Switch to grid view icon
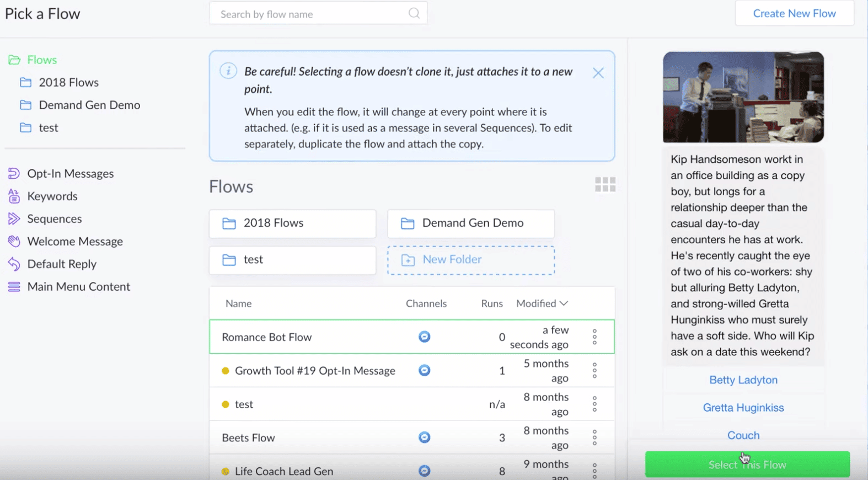This screenshot has height=480, width=868. coord(605,184)
